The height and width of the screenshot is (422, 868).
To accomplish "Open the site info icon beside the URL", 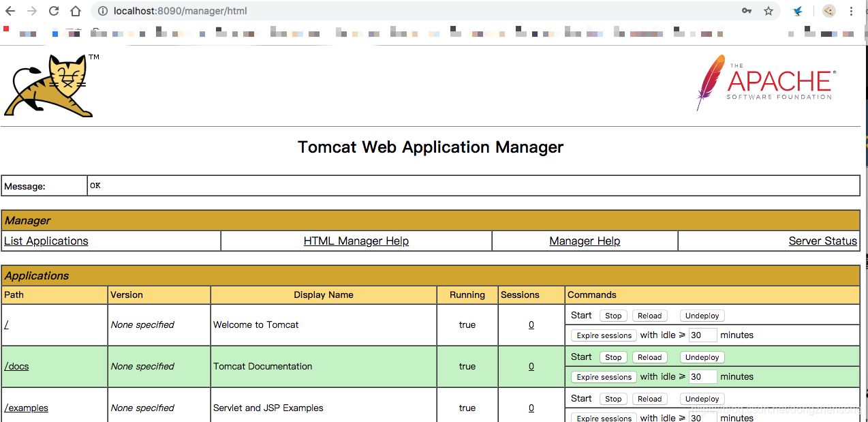I will [102, 11].
